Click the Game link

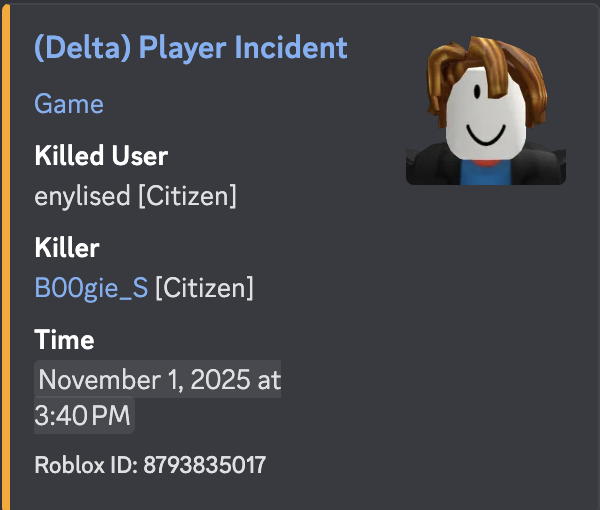pyautogui.click(x=68, y=103)
